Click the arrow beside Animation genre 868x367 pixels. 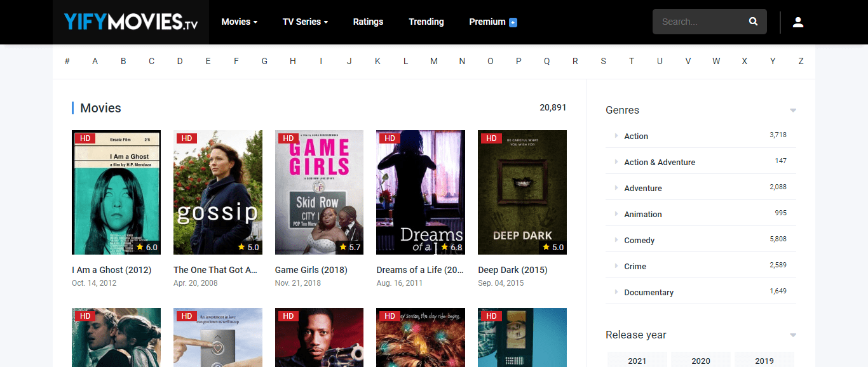point(616,214)
